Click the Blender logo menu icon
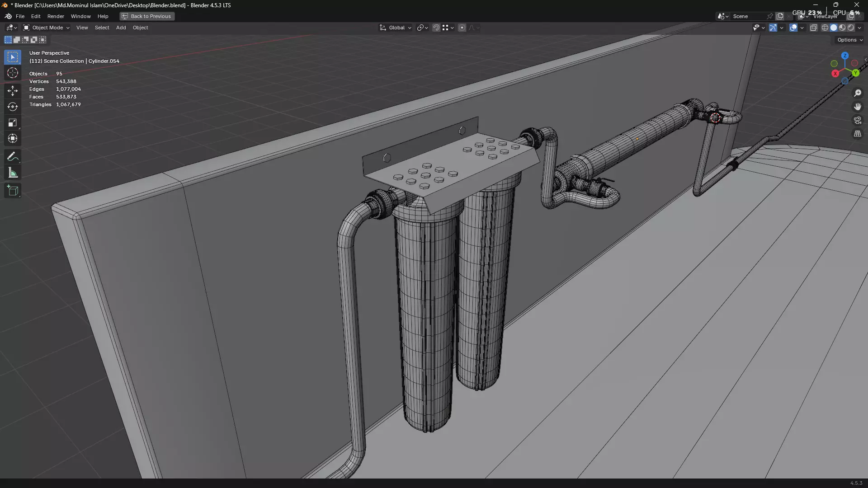 tap(8, 16)
